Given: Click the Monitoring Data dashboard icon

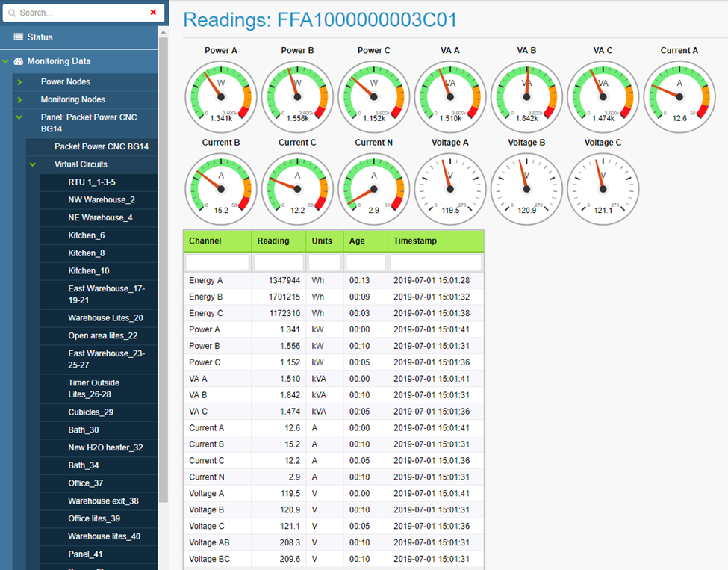Looking at the screenshot, I should coord(19,61).
